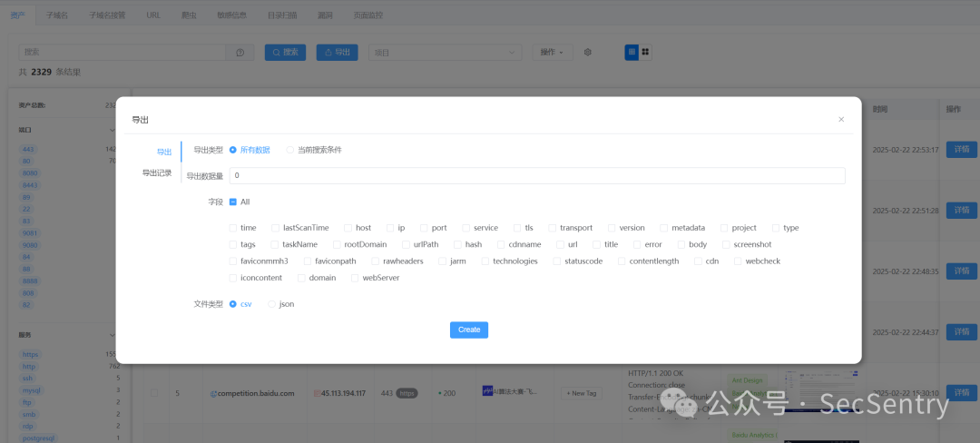The height and width of the screenshot is (443, 980).
Task: Check the ip field checkbox
Action: 390,228
